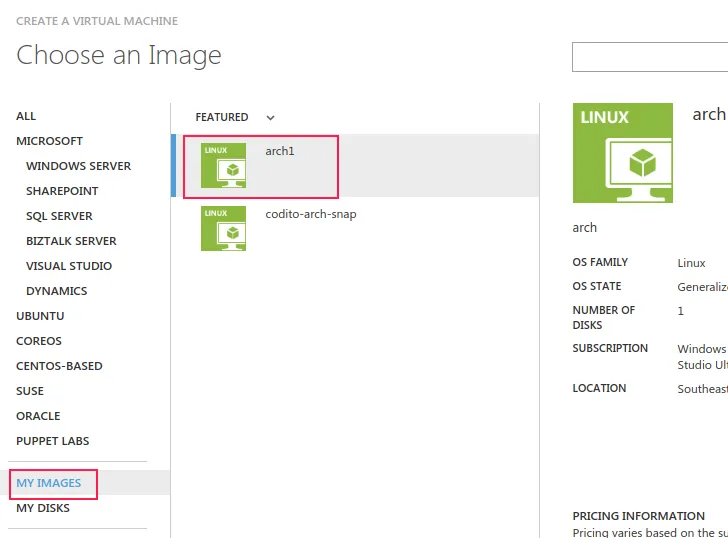Click the Choose an Image heading

tap(119, 56)
